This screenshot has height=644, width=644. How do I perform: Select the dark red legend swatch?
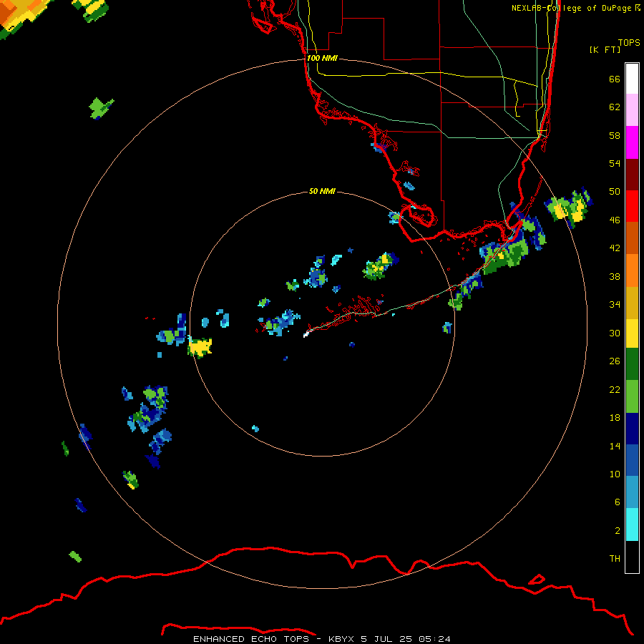[x=632, y=174]
